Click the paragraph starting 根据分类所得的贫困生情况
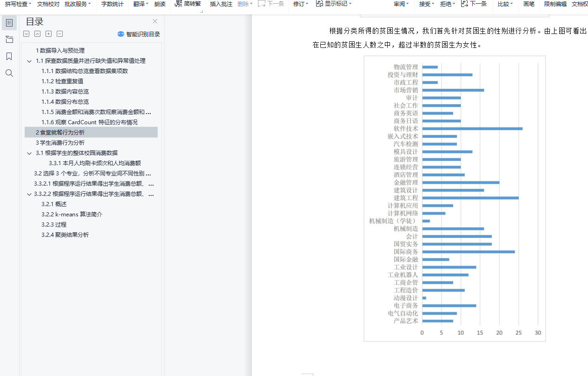Screen dimensions: 588x376 coord(449,38)
